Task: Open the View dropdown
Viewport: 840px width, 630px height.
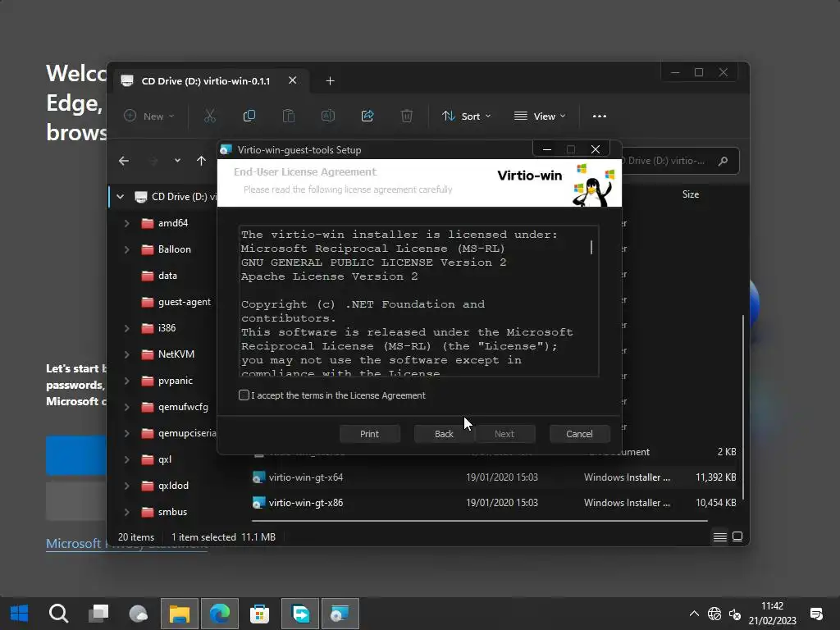Action: [540, 116]
